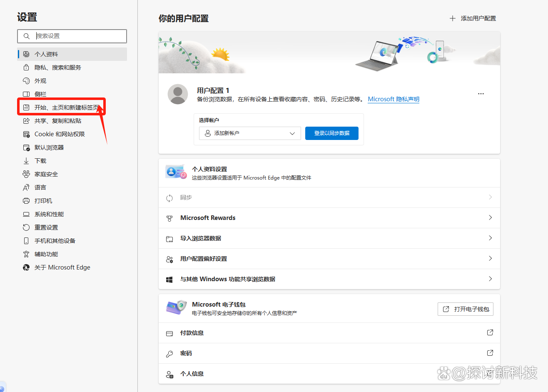Open the three-dot menu for 用户配置 1

tap(481, 94)
